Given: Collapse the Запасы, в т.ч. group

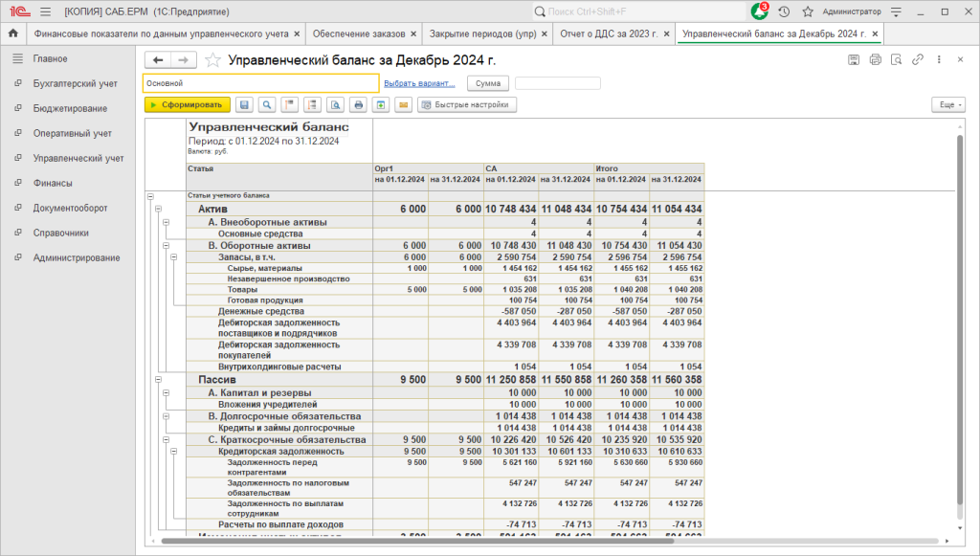Looking at the screenshot, I should (x=174, y=256).
